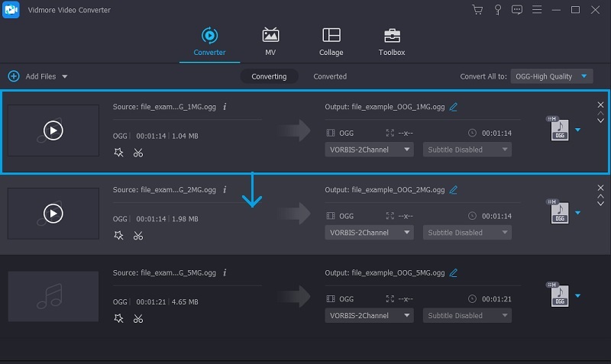
Task: Click the OGG format icon for 5MG file
Action: click(x=559, y=296)
